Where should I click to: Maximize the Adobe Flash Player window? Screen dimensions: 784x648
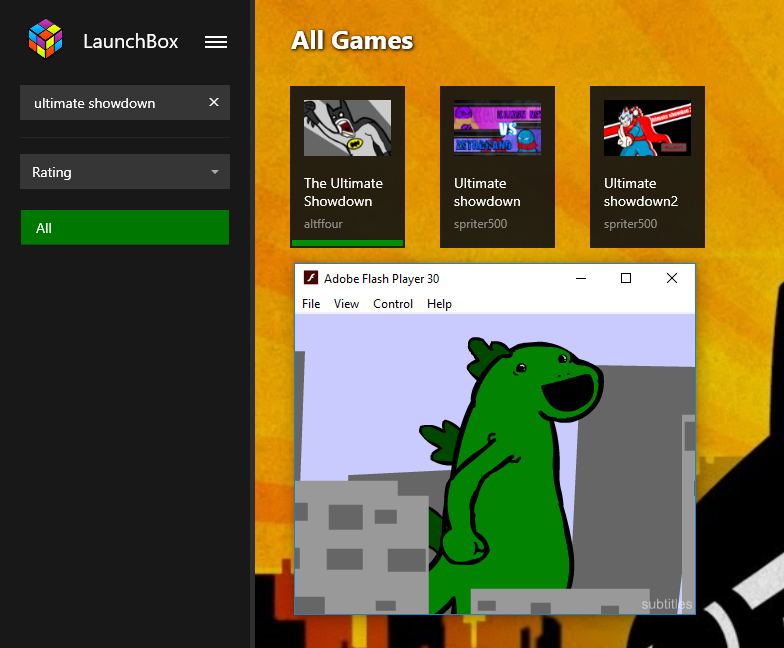point(626,279)
